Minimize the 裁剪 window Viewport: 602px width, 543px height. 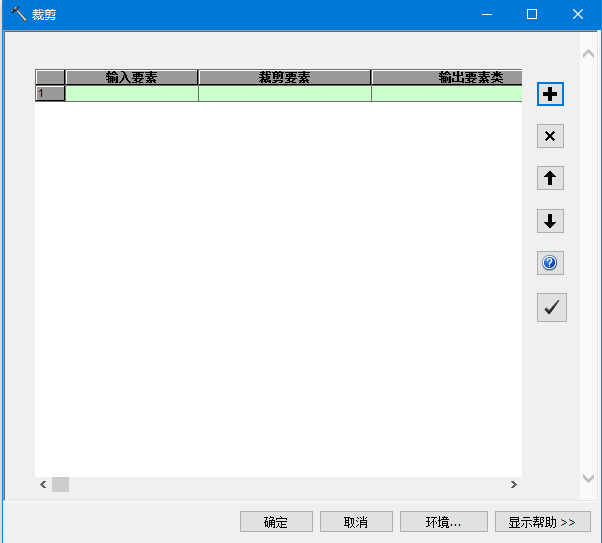[x=487, y=14]
